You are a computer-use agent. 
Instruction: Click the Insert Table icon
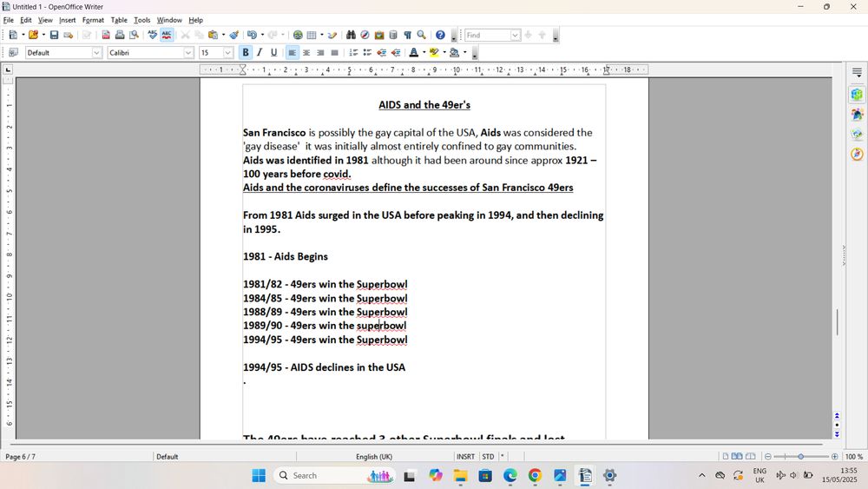click(312, 35)
